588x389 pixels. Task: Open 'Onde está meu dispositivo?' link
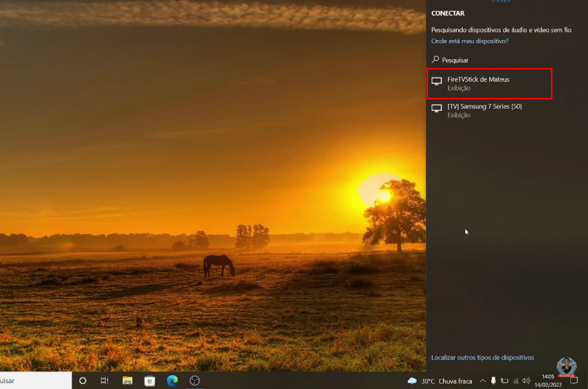[470, 41]
